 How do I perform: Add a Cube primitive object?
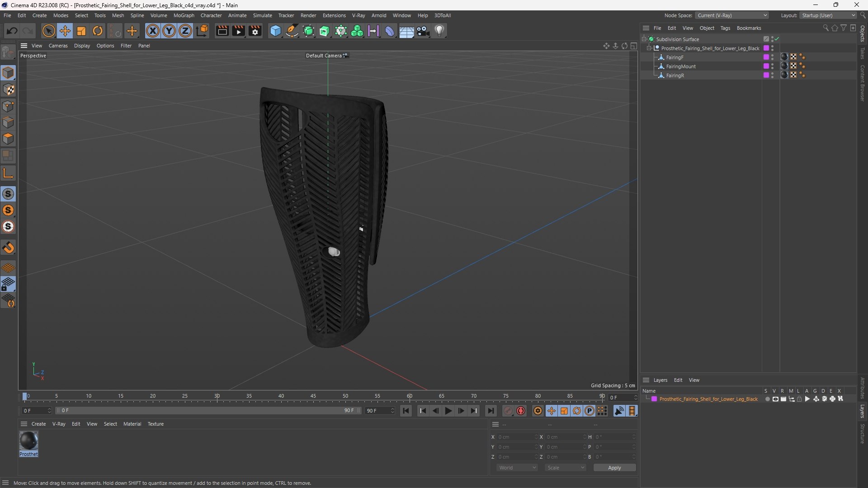pos(275,31)
